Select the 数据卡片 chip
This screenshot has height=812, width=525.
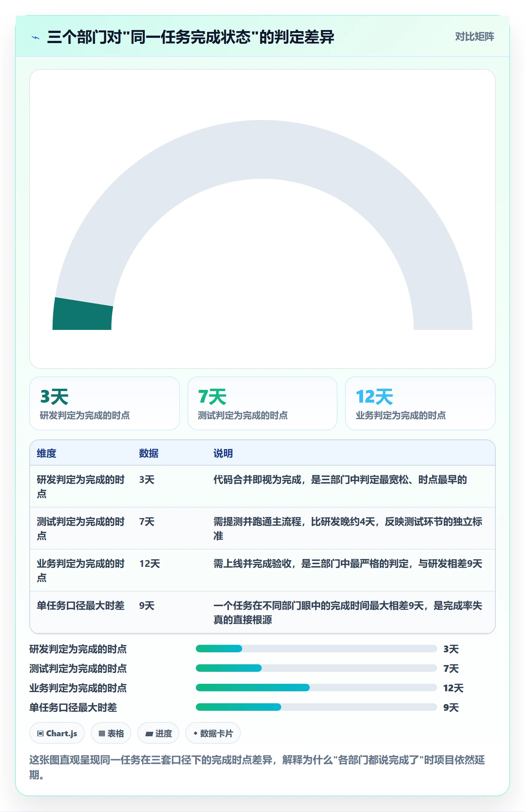point(213,733)
